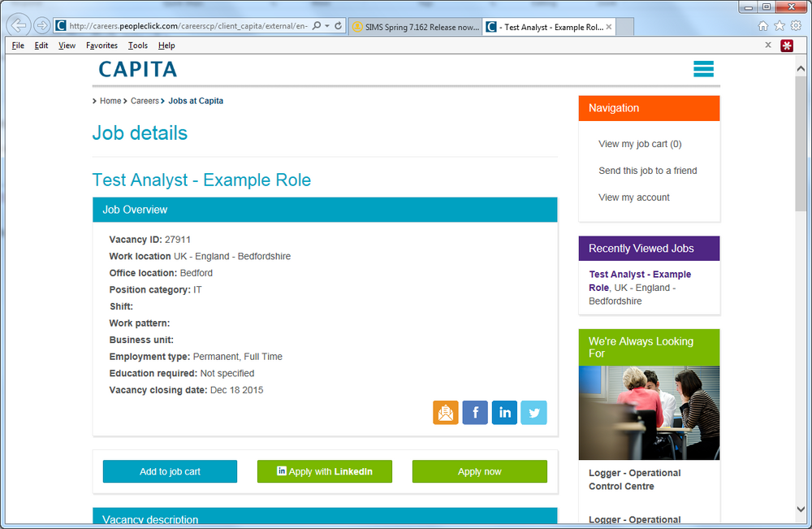
Task: Click Send this job to a friend
Action: (648, 171)
